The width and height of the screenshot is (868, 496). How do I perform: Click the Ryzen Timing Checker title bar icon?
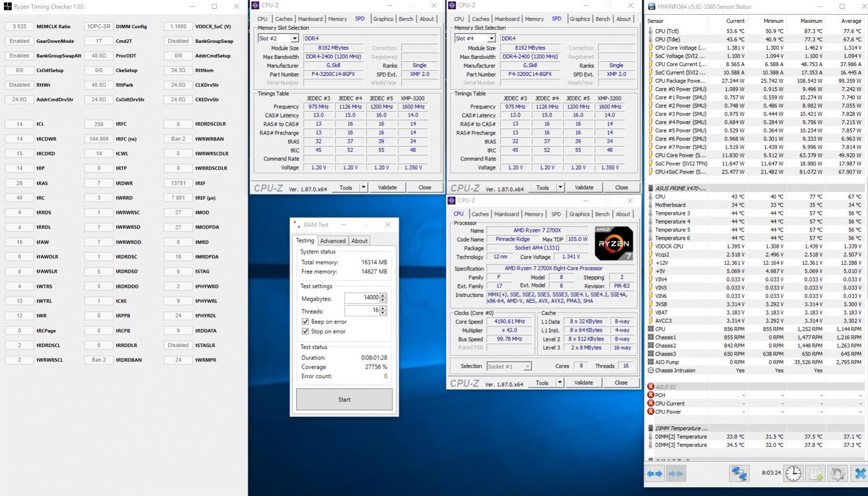(7, 7)
